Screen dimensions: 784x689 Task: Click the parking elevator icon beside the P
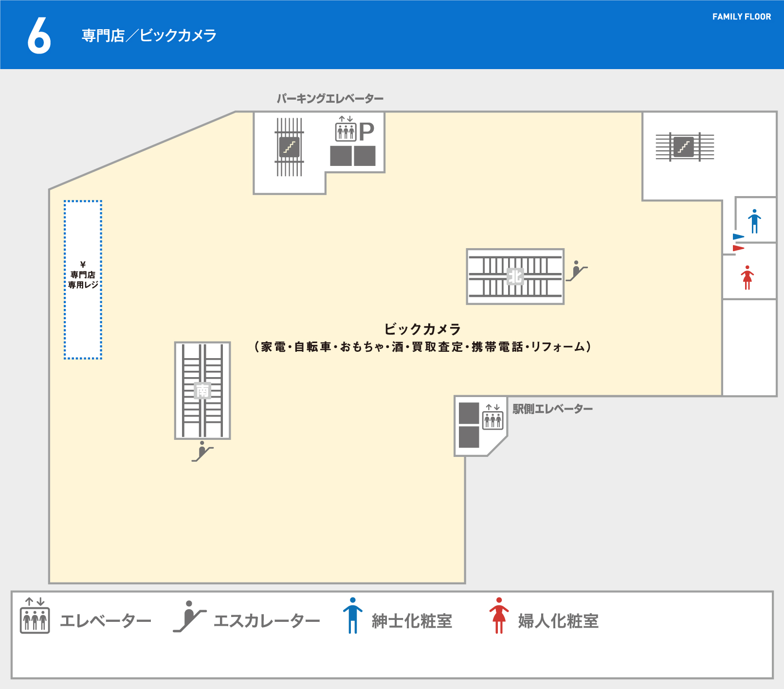click(x=346, y=129)
